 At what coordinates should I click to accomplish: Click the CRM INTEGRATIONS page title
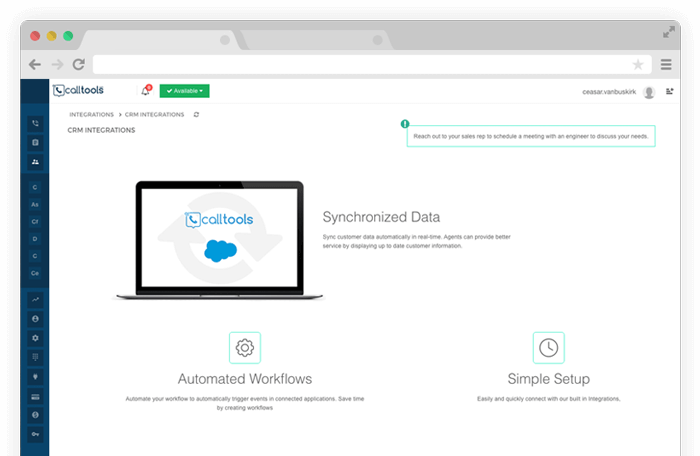coord(101,130)
